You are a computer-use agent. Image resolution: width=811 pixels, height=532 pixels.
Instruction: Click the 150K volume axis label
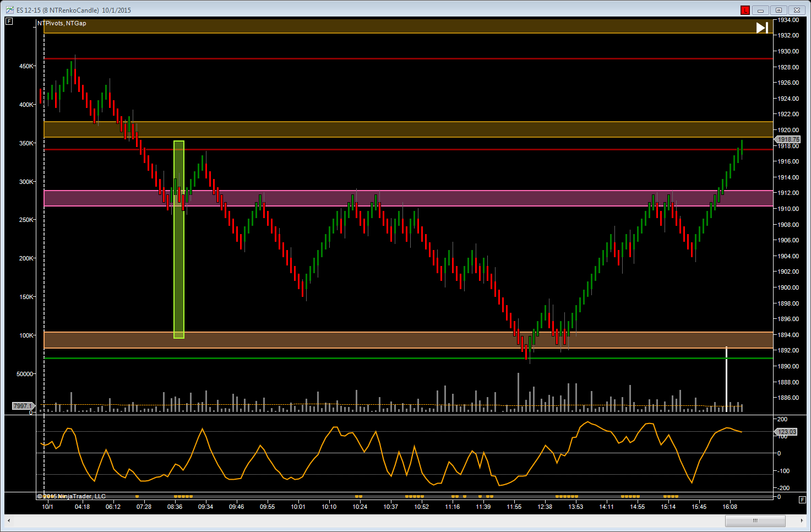click(x=26, y=297)
